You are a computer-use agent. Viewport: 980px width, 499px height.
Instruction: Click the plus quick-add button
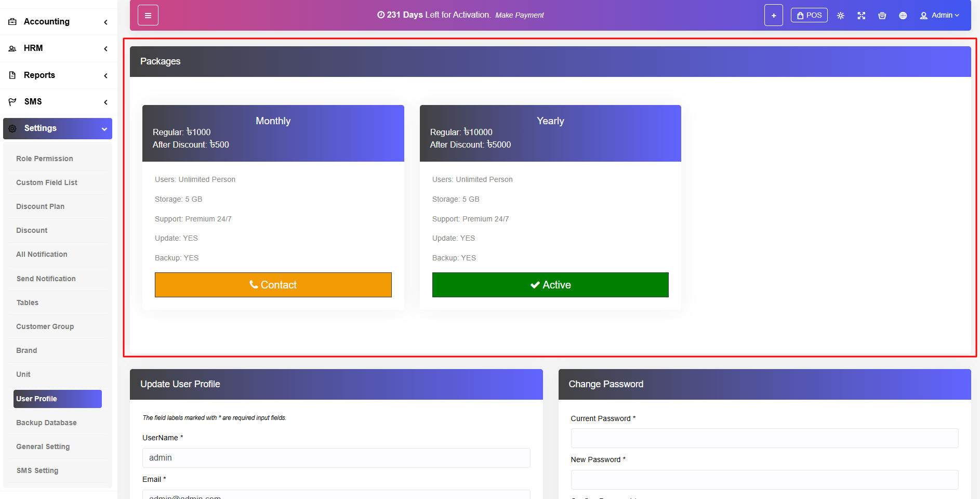[x=773, y=16]
